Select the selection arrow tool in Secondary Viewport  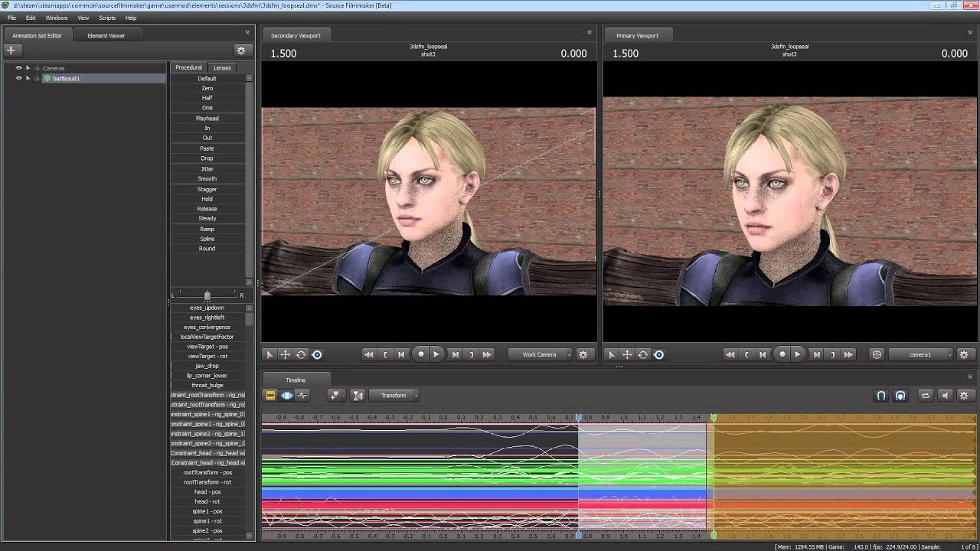pyautogui.click(x=269, y=354)
